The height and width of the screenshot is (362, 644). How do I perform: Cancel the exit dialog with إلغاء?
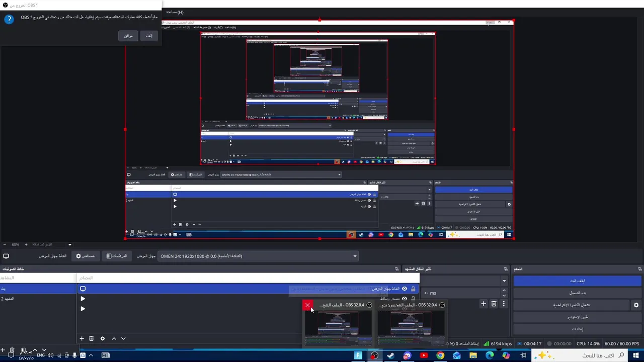pyautogui.click(x=149, y=36)
